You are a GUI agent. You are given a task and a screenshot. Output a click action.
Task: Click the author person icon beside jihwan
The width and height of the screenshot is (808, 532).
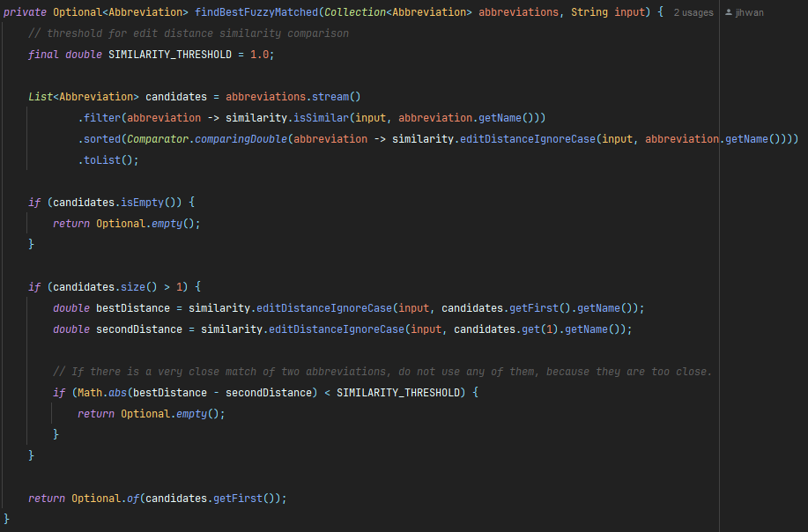(x=729, y=12)
